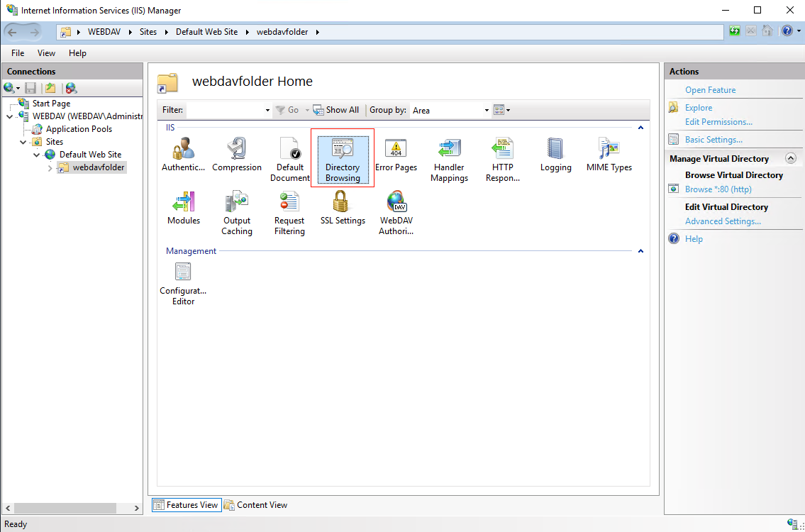Open the Authentication feature icon
The width and height of the screenshot is (805, 532).
tap(183, 155)
